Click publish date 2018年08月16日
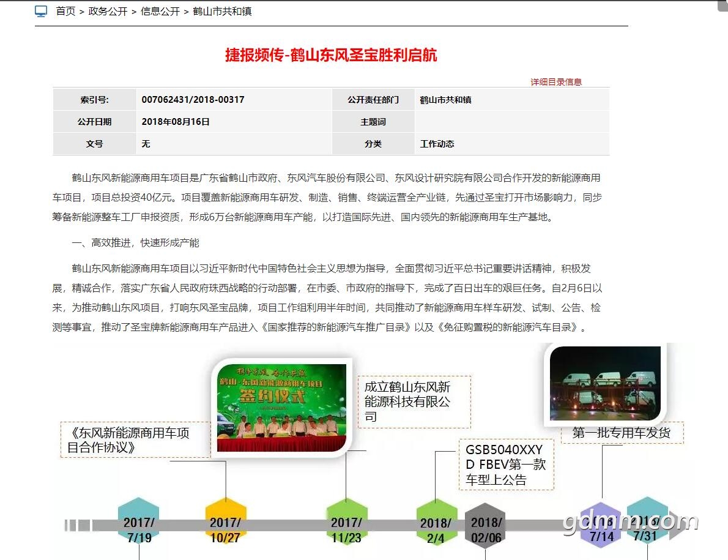728x560 pixels. 176,122
